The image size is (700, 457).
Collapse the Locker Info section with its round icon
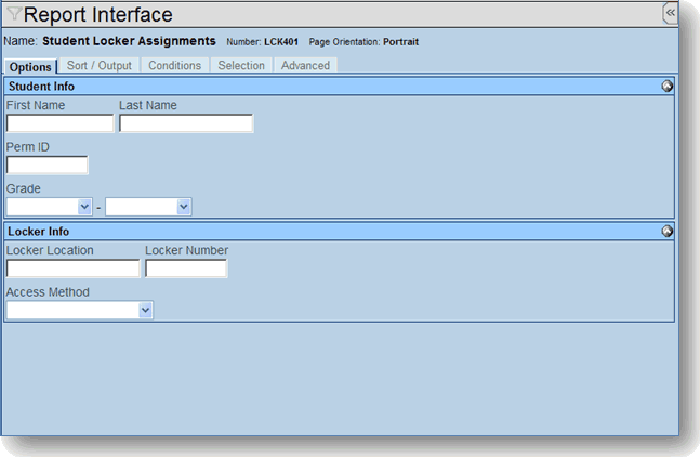(x=667, y=231)
